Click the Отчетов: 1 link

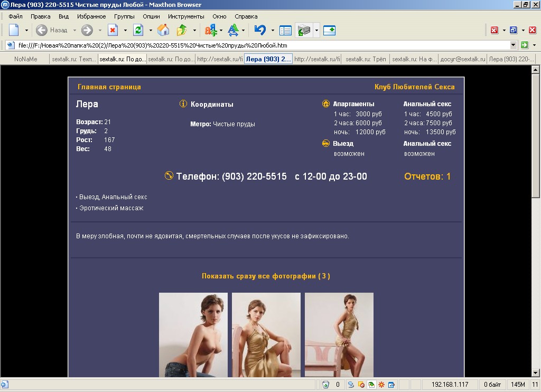pyautogui.click(x=427, y=176)
